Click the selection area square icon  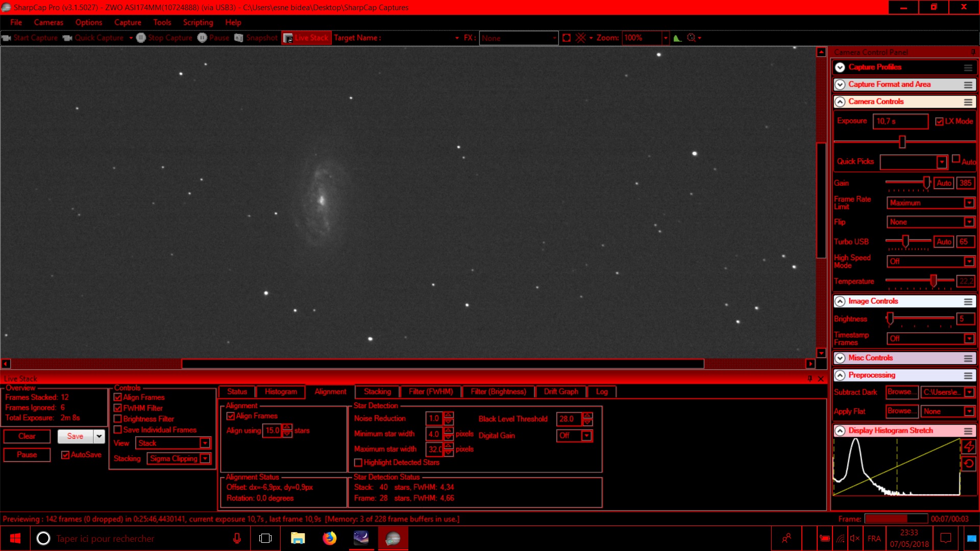tap(566, 38)
